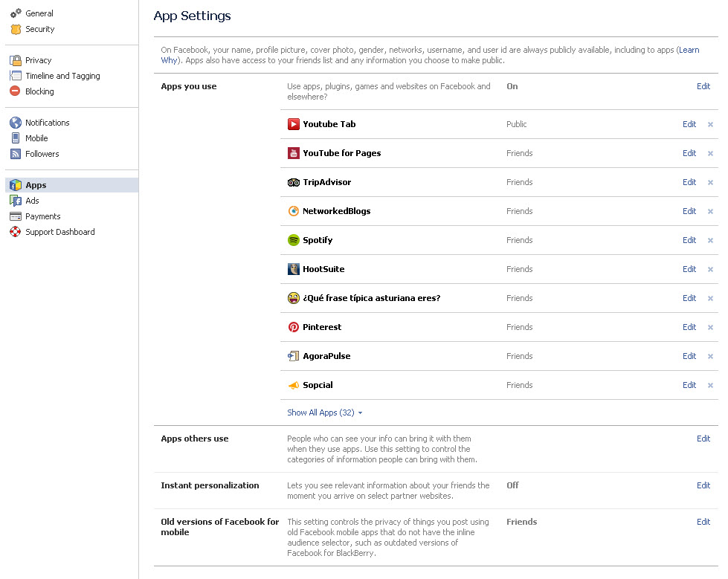This screenshot has height=579, width=728.
Task: Click the Privacy lock icon
Action: (16, 60)
